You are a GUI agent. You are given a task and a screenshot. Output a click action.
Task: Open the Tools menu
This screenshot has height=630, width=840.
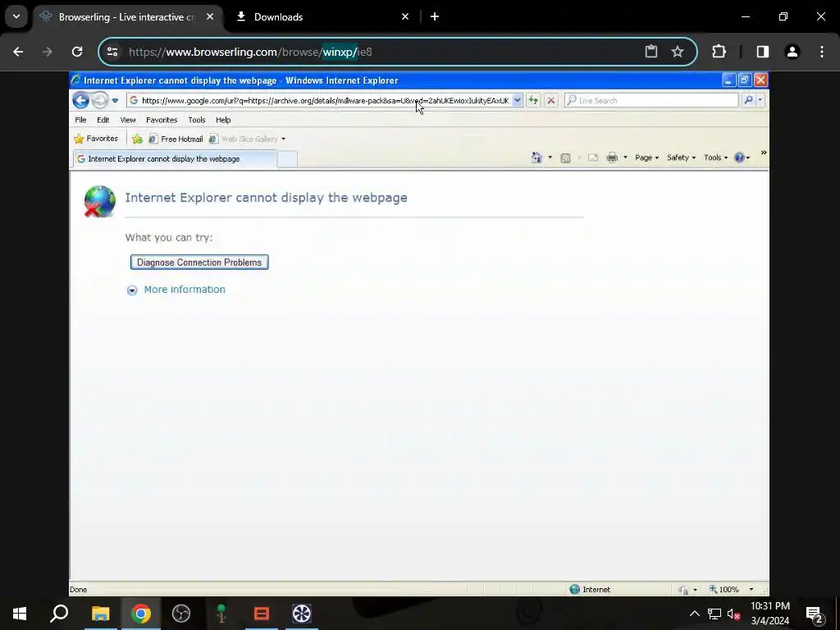[x=197, y=120]
